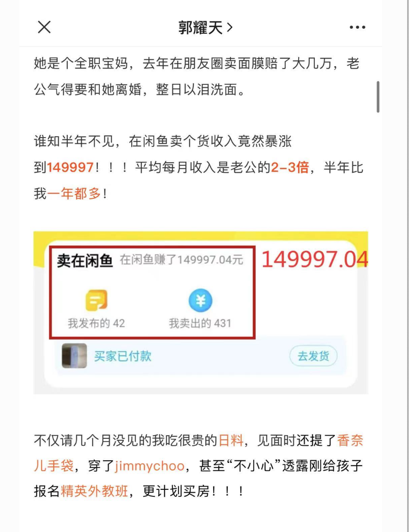This screenshot has height=532, width=409.
Task: Open the three-dot more options menu
Action: click(x=358, y=27)
